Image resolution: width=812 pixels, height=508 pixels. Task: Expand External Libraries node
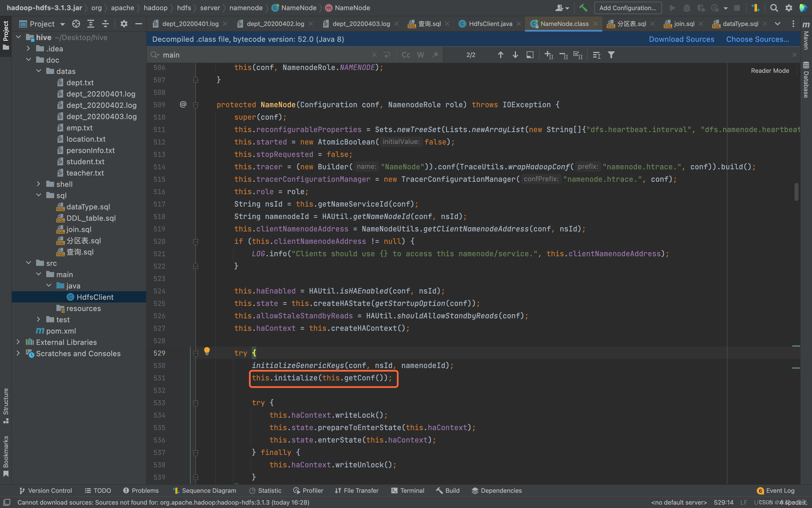[x=18, y=342]
